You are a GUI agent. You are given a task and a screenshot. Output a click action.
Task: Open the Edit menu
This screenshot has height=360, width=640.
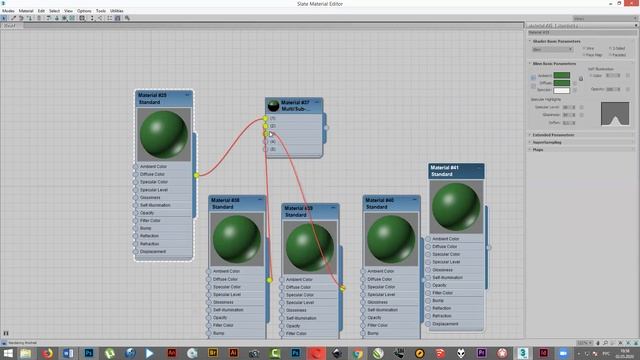pos(41,11)
